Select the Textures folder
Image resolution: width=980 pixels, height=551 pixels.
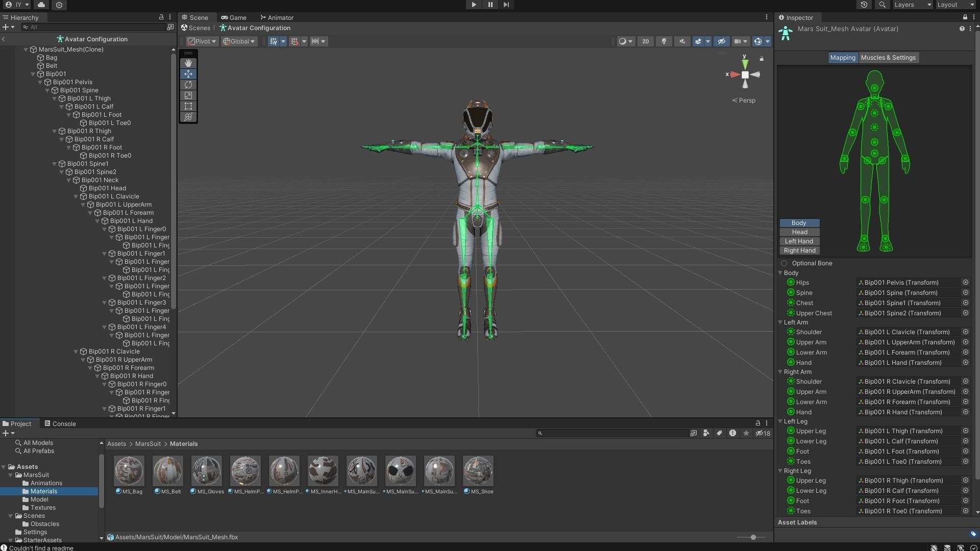coord(43,508)
